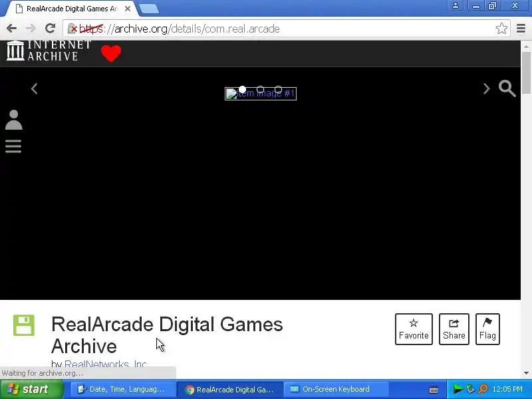Viewport: 532px width, 399px height.
Task: Close the RealArcade browser tab
Action: (x=128, y=9)
